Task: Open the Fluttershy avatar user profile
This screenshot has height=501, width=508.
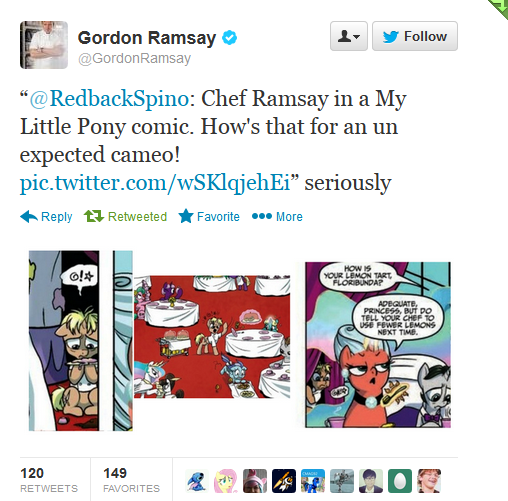Action: point(226,481)
